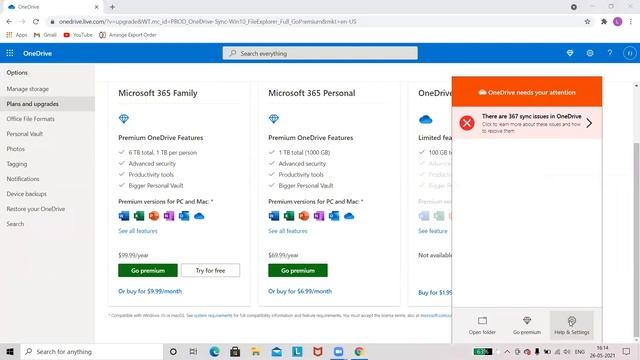Bookmark this page with the star icon
Viewport: 640px width, 360px height.
[x=587, y=22]
